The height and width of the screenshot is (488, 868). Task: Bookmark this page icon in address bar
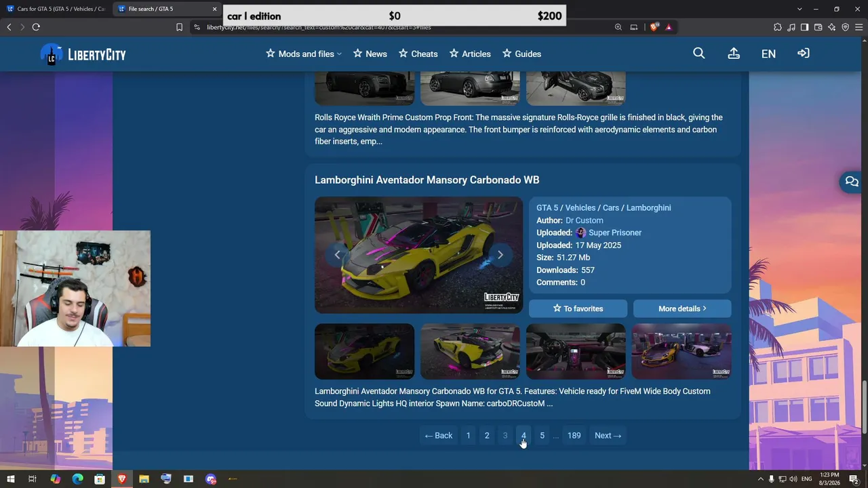tap(179, 27)
